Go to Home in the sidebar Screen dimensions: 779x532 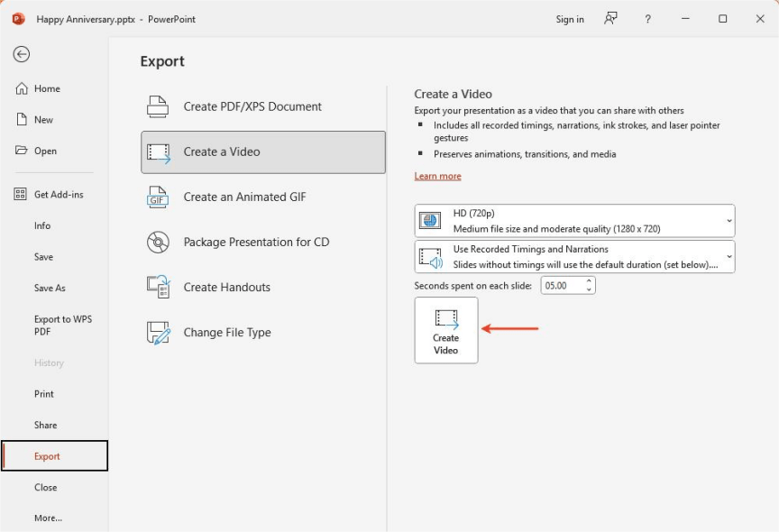point(47,88)
